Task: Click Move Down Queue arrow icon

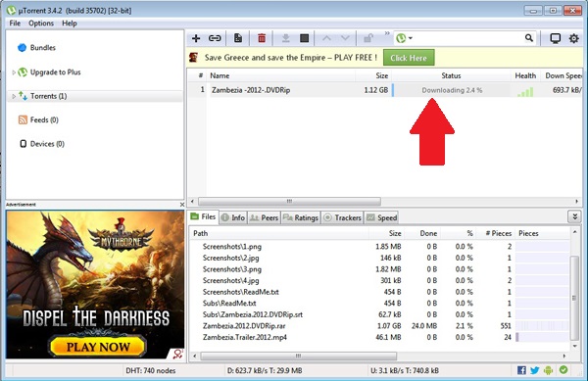Action: pos(345,38)
